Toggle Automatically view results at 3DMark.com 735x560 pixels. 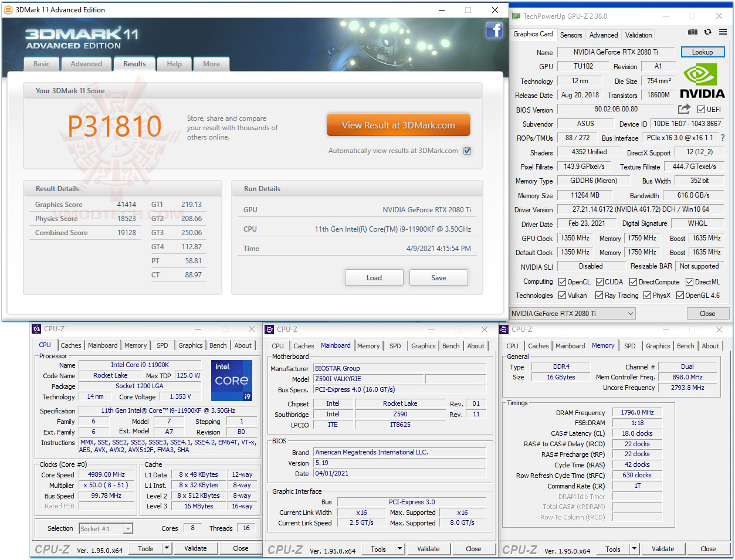click(x=468, y=151)
